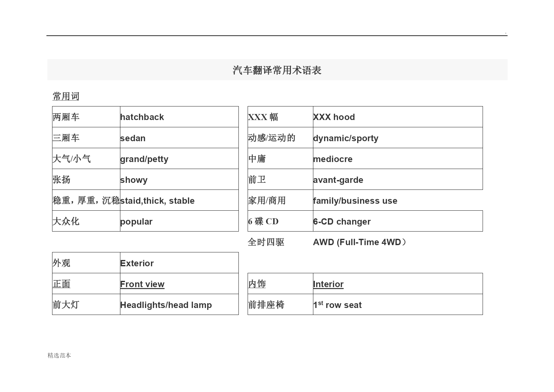The height and width of the screenshot is (392, 554).
Task: Select the text XXX hood
Action: pyautogui.click(x=334, y=117)
